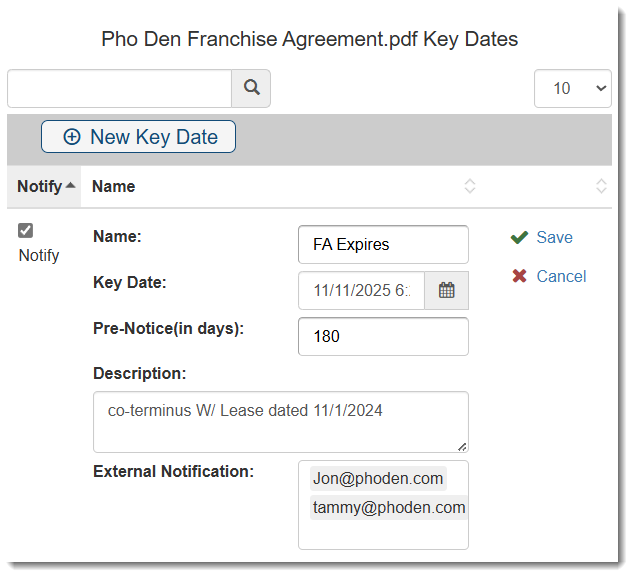Click the search magnifier icon button
Screen dimensions: 633x577
click(251, 88)
